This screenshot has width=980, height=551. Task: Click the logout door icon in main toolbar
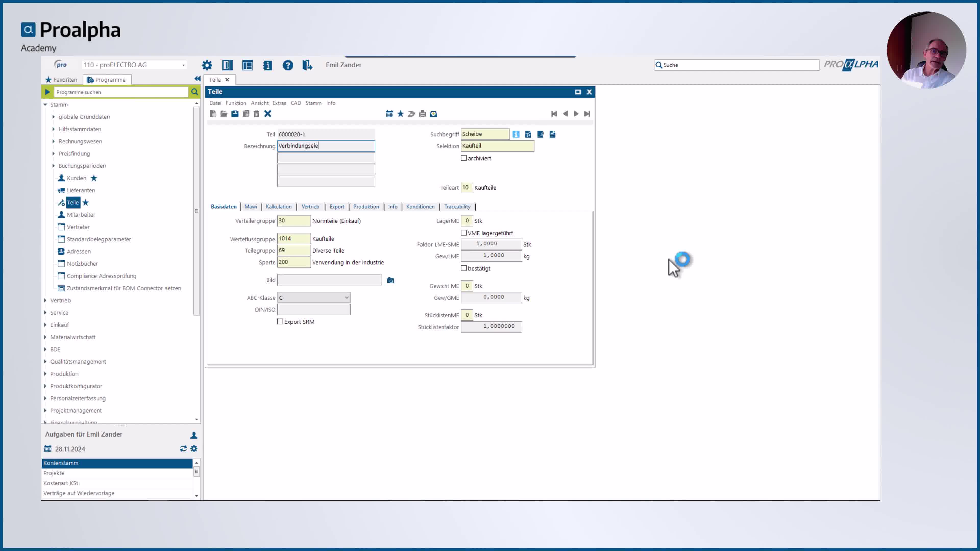[x=307, y=65]
